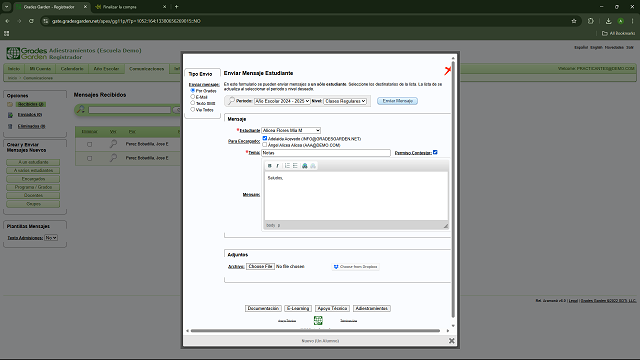This screenshot has width=640, height=360.
Task: Open the Estudiante selection dropdown
Action: pyautogui.click(x=291, y=130)
